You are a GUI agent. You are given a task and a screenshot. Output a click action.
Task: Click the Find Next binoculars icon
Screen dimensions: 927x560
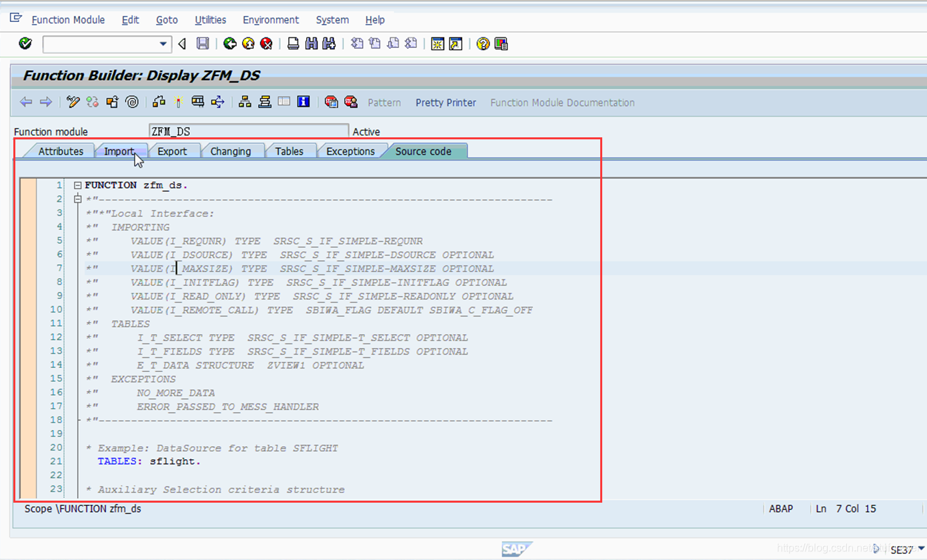(x=328, y=44)
